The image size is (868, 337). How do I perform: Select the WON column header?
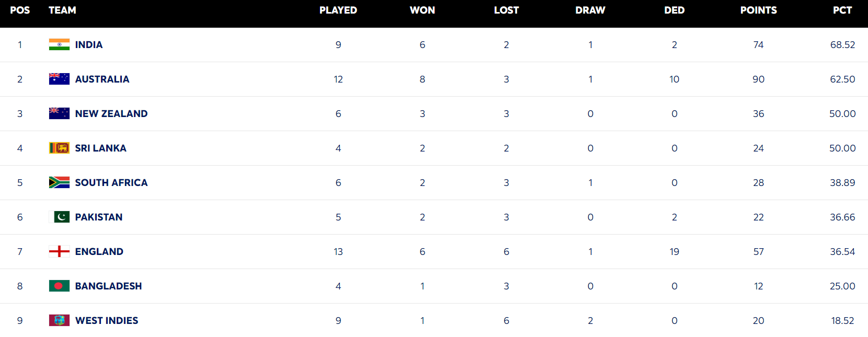pyautogui.click(x=422, y=10)
